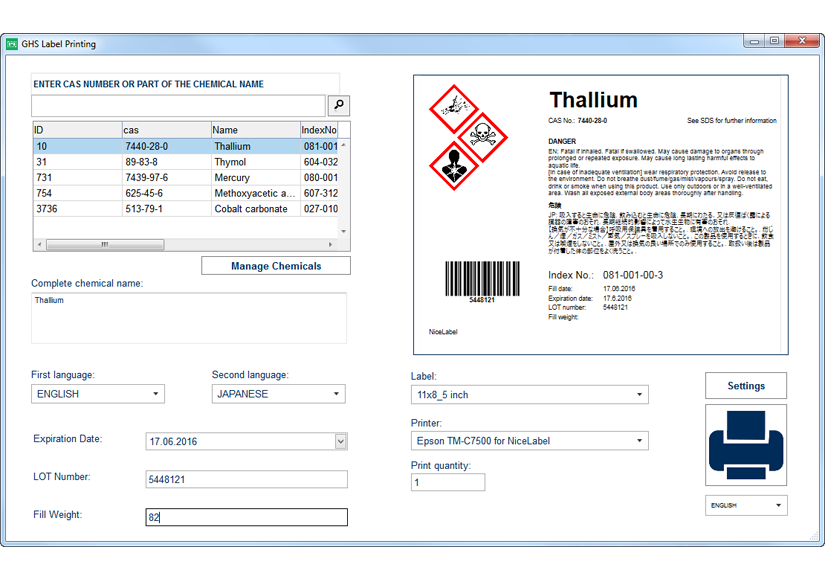Click the IndexNo column header
825x568 pixels.
pyautogui.click(x=319, y=130)
